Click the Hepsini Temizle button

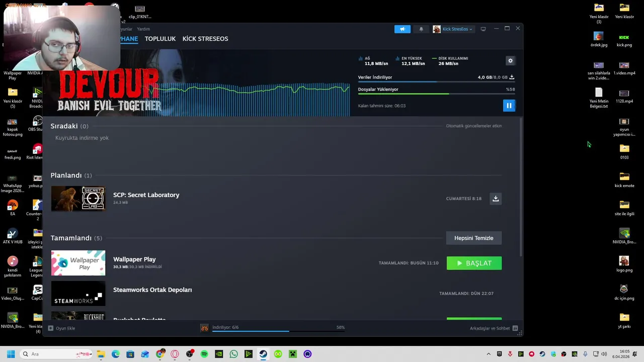pos(474,238)
